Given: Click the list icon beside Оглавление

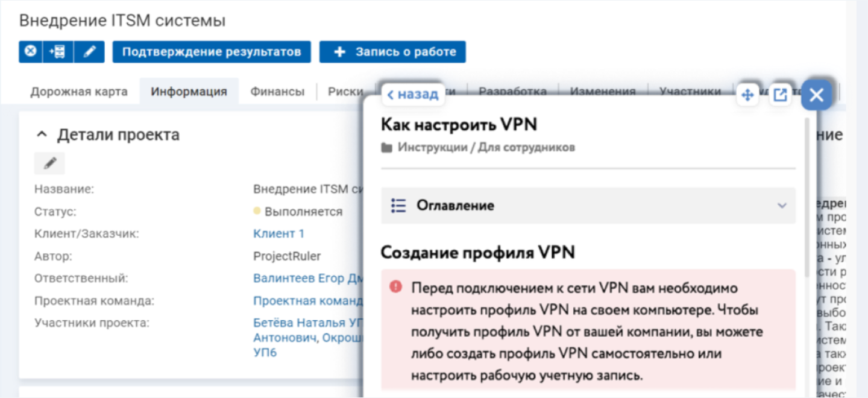Looking at the screenshot, I should pyautogui.click(x=398, y=206).
